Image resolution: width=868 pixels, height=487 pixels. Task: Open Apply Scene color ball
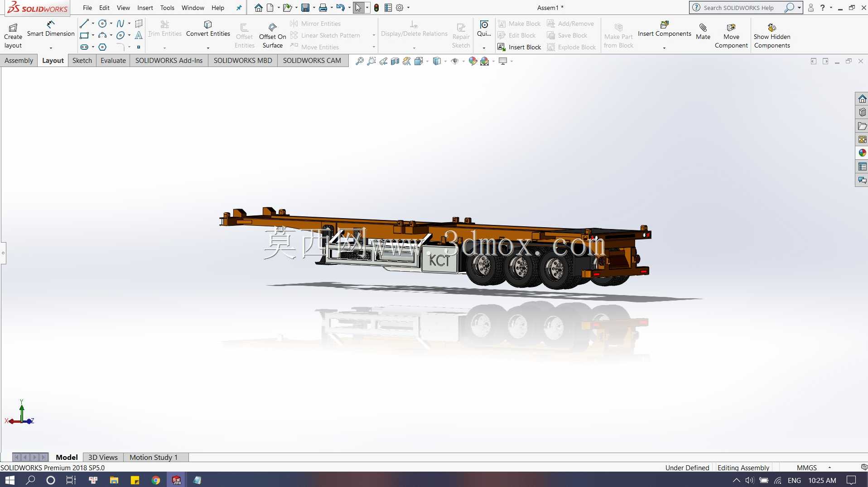[485, 61]
